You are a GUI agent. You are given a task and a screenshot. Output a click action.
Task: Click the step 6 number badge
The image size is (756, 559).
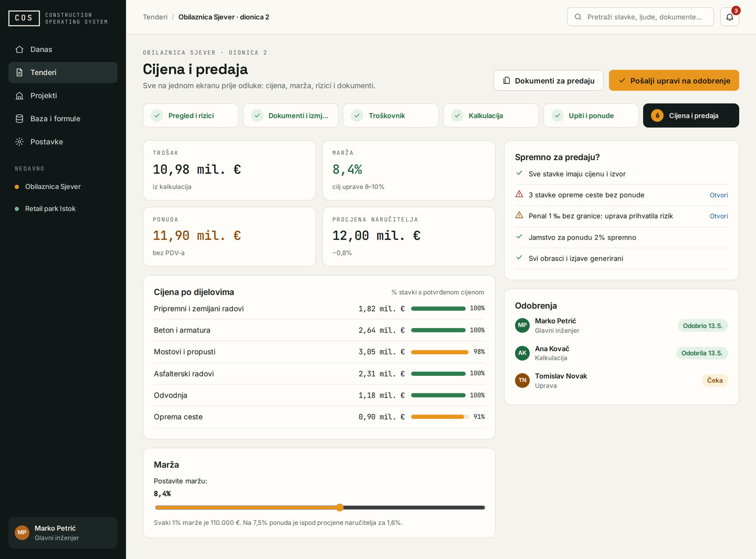coord(657,116)
